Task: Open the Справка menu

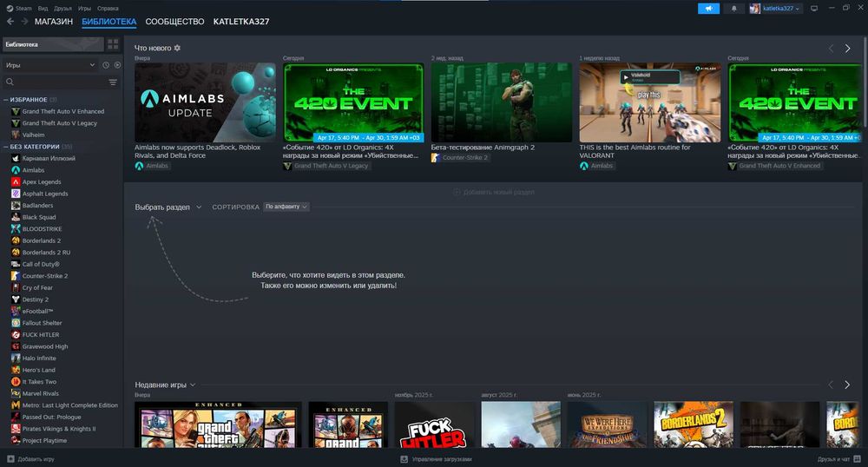Action: click(x=108, y=9)
